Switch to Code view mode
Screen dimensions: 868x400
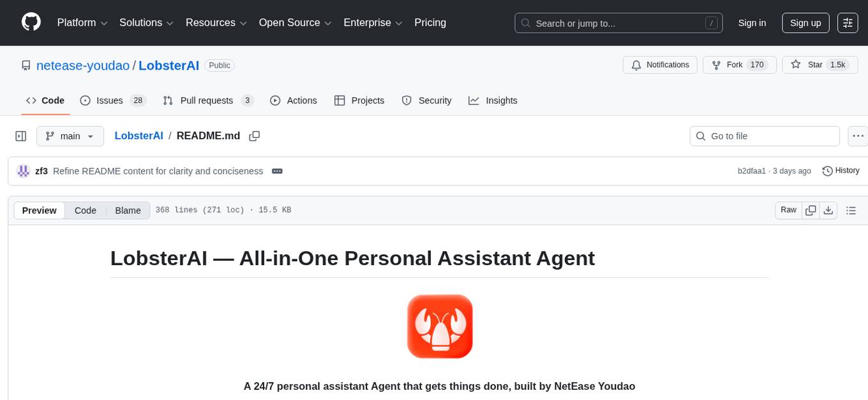[x=86, y=210]
